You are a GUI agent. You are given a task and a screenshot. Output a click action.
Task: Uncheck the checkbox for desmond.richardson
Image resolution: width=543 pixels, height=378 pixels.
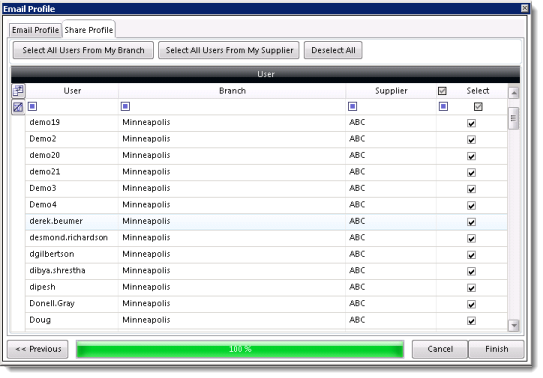pyautogui.click(x=471, y=238)
